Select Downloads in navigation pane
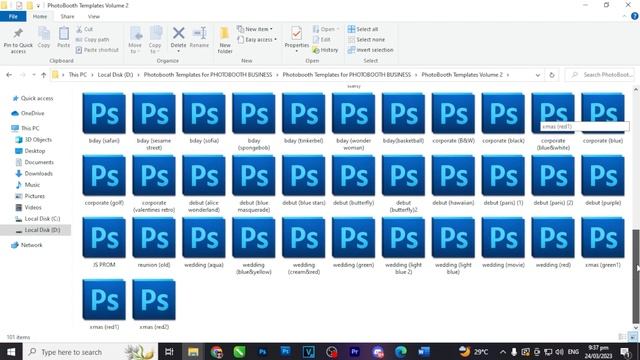Screen dimensions: 640x360 click(34, 173)
